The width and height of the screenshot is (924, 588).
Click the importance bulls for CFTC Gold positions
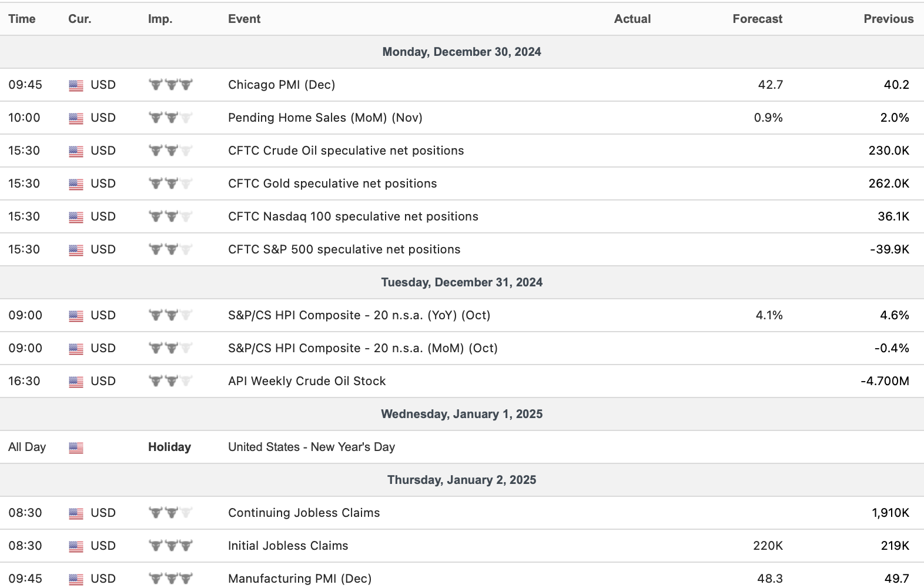170,183
